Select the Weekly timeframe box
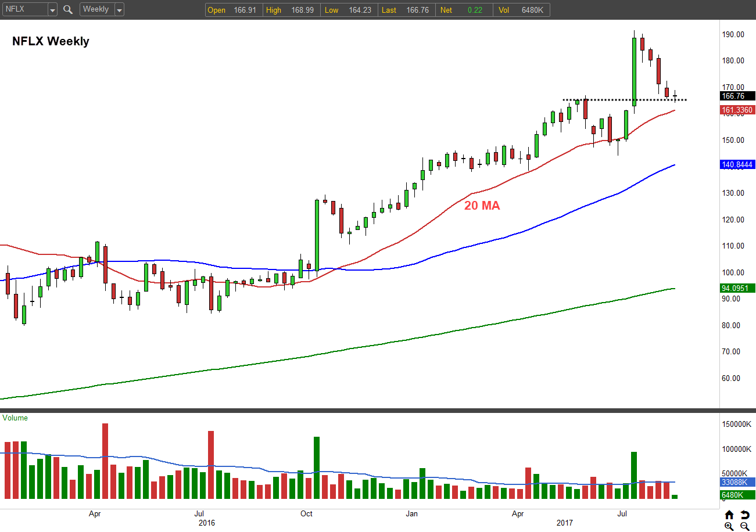 pyautogui.click(x=97, y=10)
